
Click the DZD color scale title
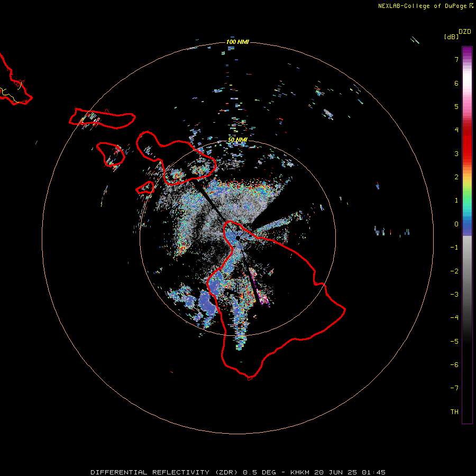point(465,32)
